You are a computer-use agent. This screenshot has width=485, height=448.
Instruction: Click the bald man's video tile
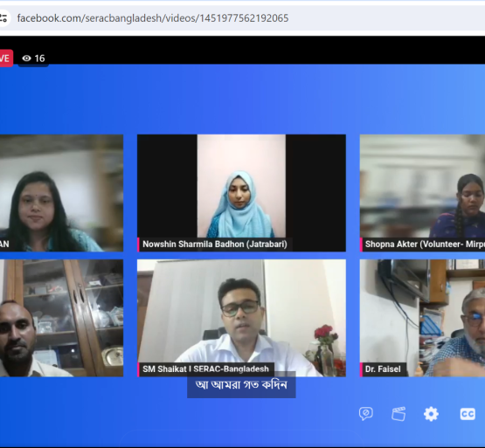pos(61,318)
